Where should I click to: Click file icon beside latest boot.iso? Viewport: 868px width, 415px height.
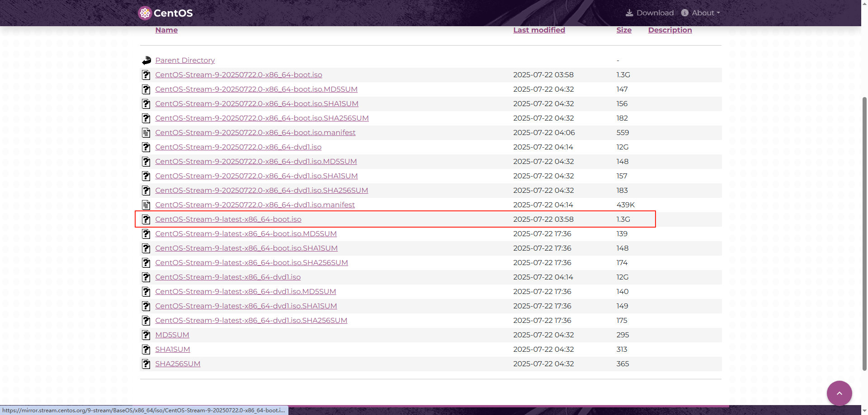[x=146, y=219]
